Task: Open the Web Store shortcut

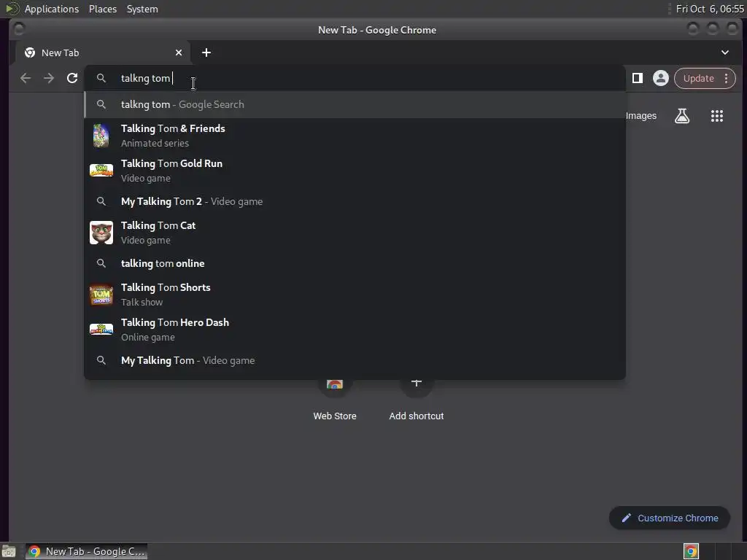Action: 334,399
